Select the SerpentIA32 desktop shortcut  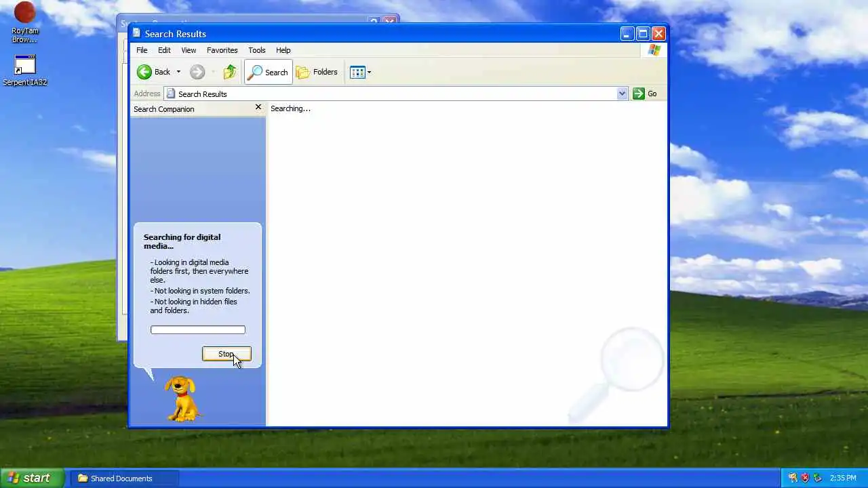pos(25,70)
